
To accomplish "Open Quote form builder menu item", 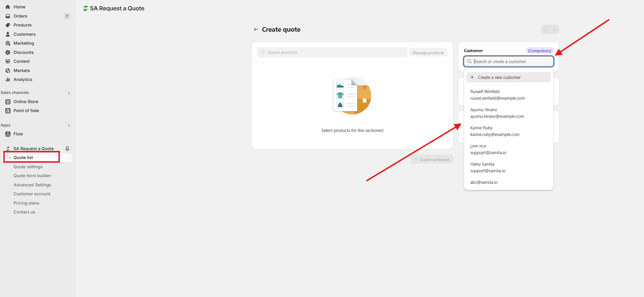I will point(32,176).
